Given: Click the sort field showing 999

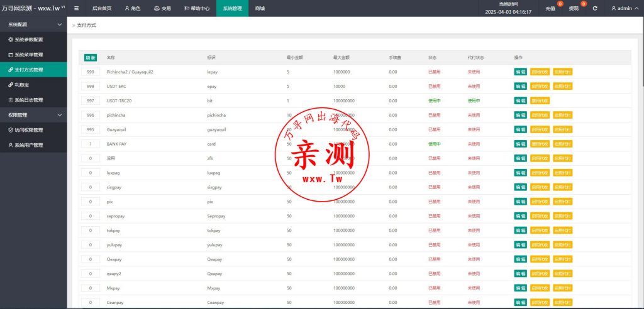Looking at the screenshot, I should coord(91,72).
